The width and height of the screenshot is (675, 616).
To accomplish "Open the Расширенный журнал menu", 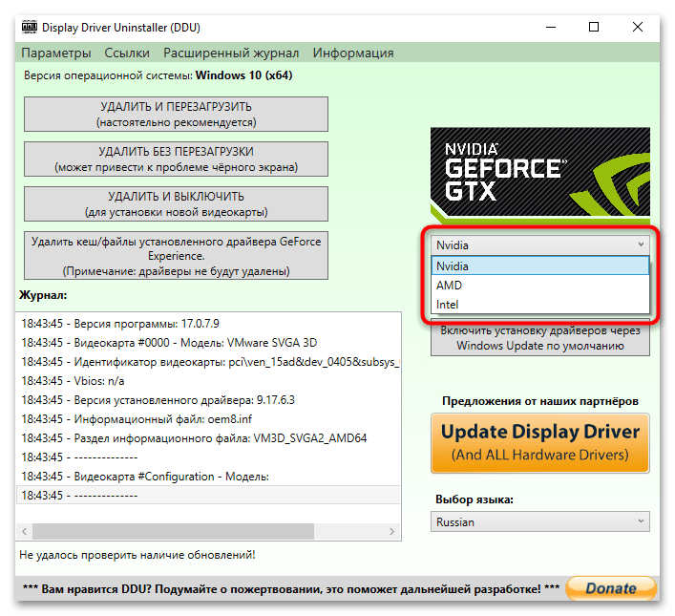I will 231,53.
